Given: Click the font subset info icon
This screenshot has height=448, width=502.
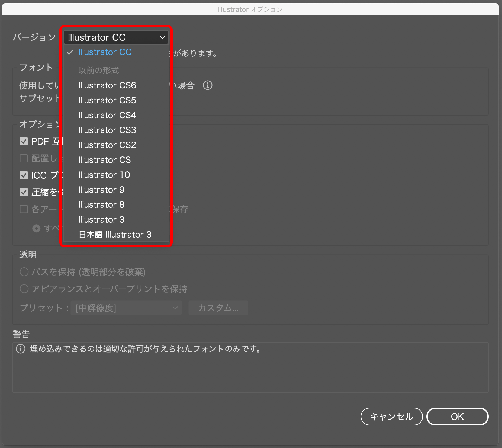Looking at the screenshot, I should (208, 85).
